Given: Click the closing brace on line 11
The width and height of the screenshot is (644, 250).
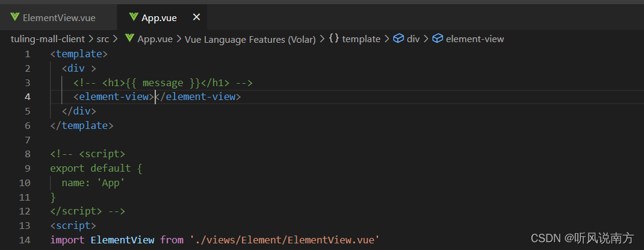Looking at the screenshot, I should coord(53,198).
